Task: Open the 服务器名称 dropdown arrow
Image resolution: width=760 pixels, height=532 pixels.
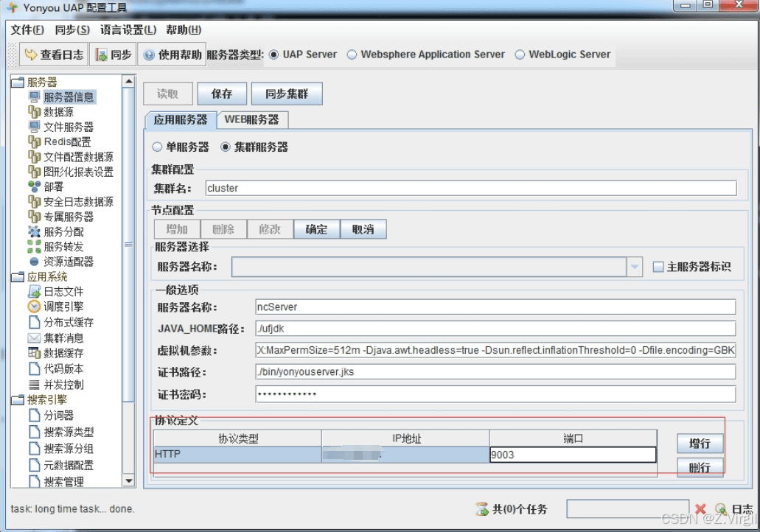Action: click(x=635, y=267)
